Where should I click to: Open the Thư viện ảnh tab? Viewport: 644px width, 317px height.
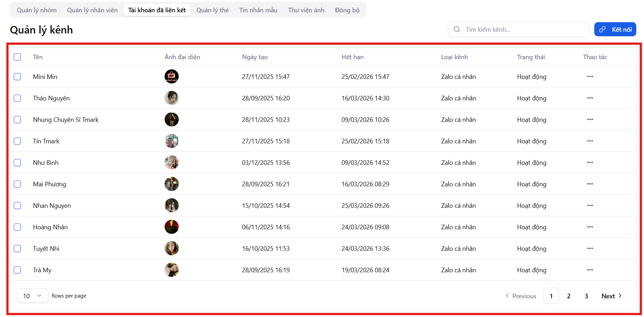coord(306,10)
